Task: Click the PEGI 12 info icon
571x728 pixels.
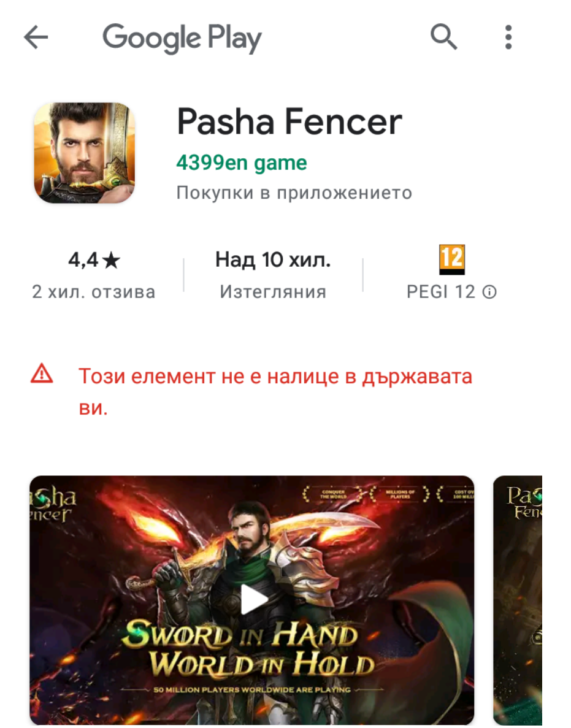Action: click(x=489, y=292)
